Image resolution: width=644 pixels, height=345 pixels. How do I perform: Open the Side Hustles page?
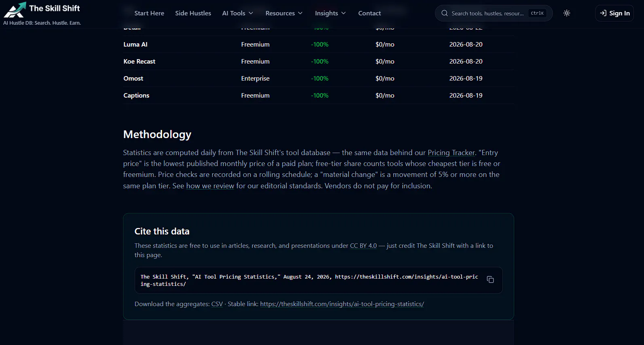click(x=193, y=13)
